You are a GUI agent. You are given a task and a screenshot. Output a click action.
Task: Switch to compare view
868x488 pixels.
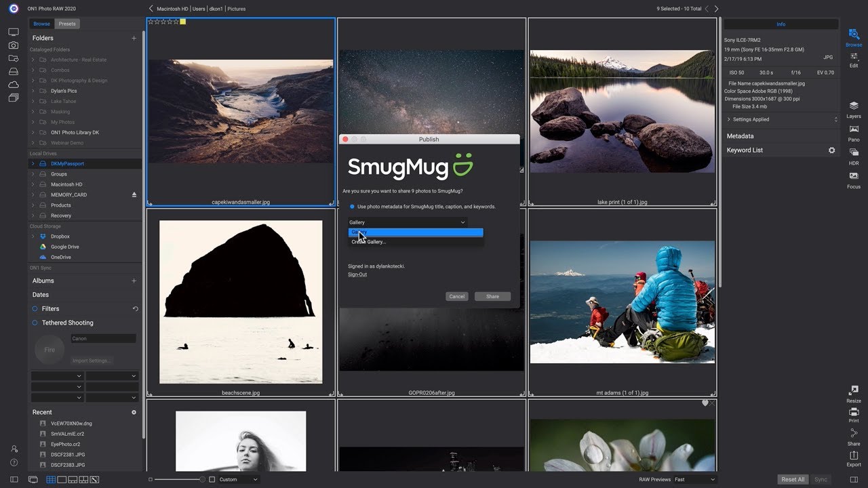click(x=83, y=480)
